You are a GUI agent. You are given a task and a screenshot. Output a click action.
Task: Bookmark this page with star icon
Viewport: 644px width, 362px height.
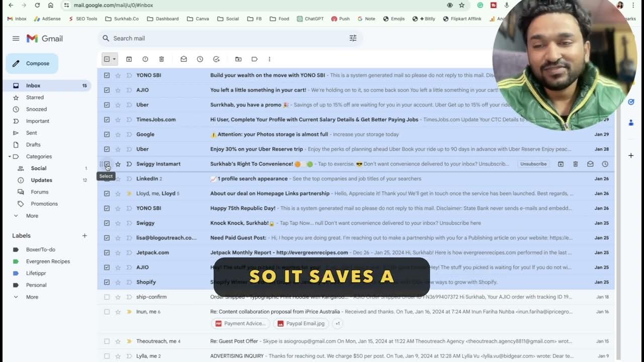461,5
